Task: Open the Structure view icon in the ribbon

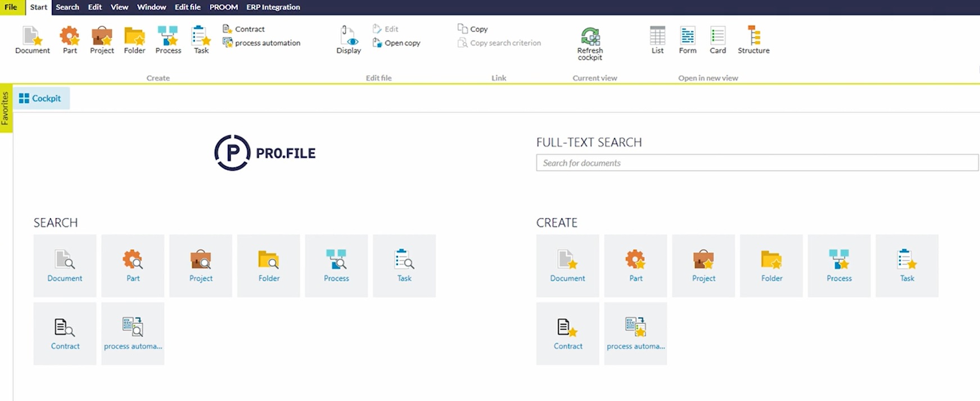Action: pyautogui.click(x=753, y=37)
